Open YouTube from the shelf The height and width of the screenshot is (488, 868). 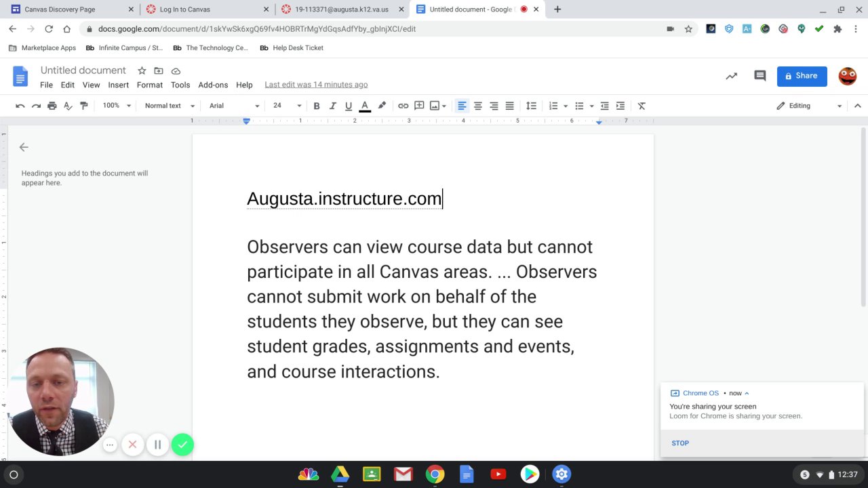[498, 474]
